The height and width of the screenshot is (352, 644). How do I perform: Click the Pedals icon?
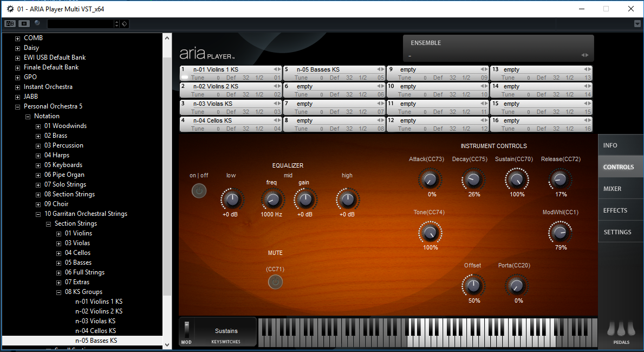pos(621,329)
